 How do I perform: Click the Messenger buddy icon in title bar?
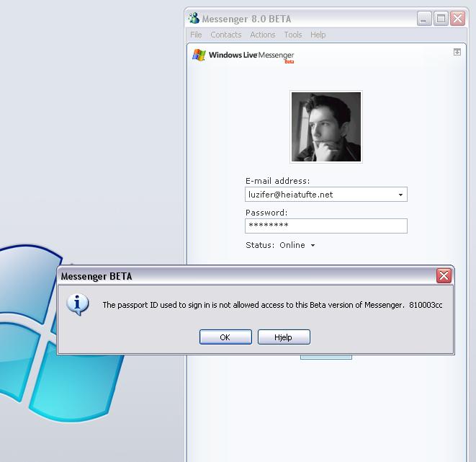(x=194, y=19)
